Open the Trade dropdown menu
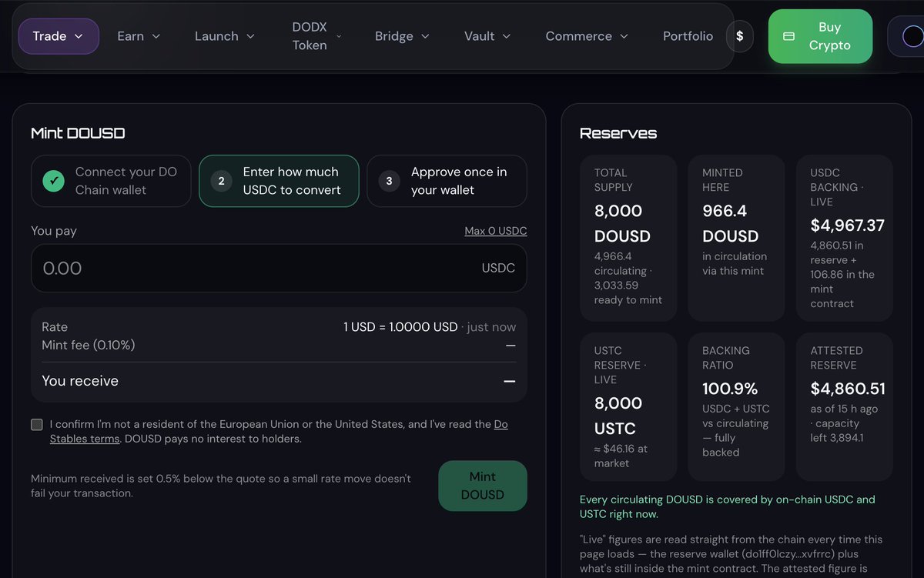 [59, 36]
